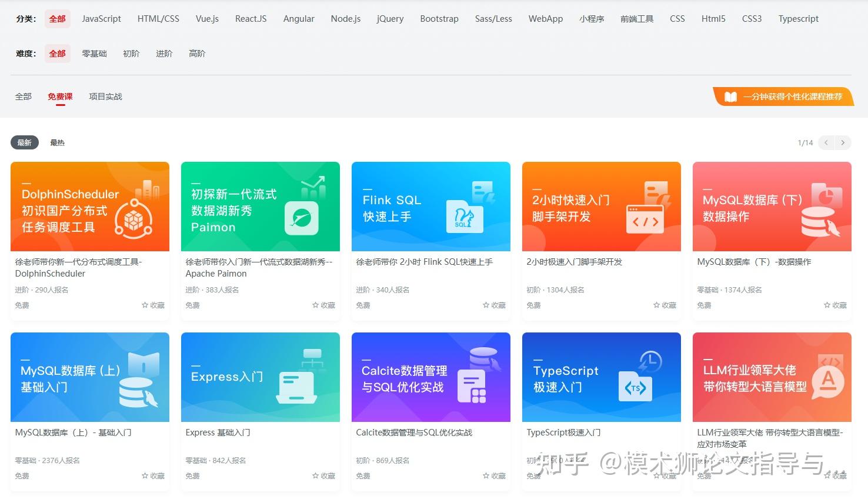
Task: Star the MySQL数据库（上）基础入门 course
Action: pos(145,476)
